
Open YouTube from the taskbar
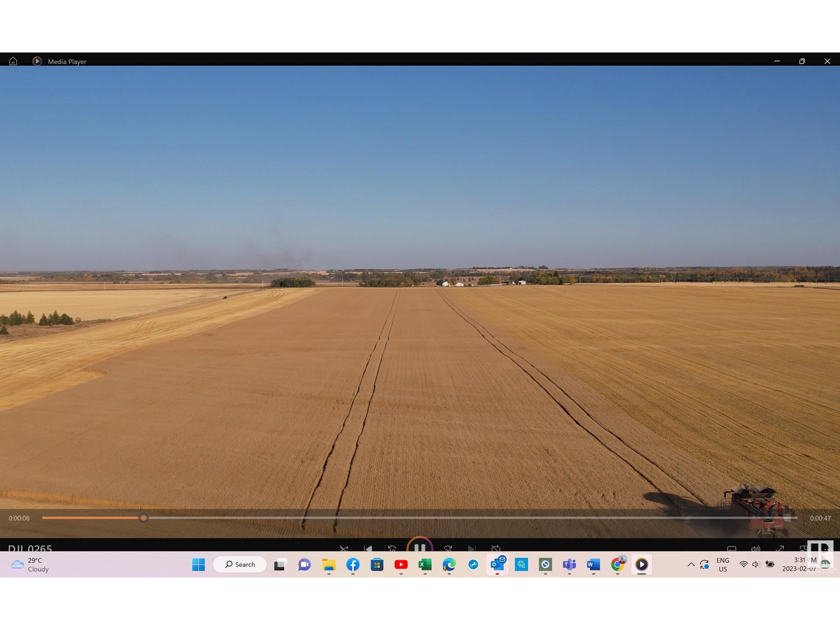point(401,565)
